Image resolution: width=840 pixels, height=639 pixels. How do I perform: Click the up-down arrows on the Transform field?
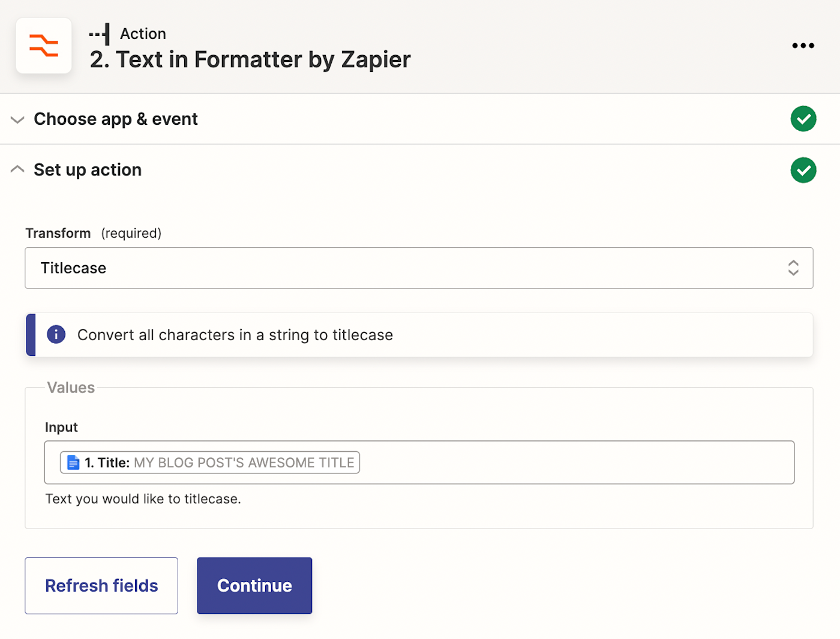tap(793, 268)
